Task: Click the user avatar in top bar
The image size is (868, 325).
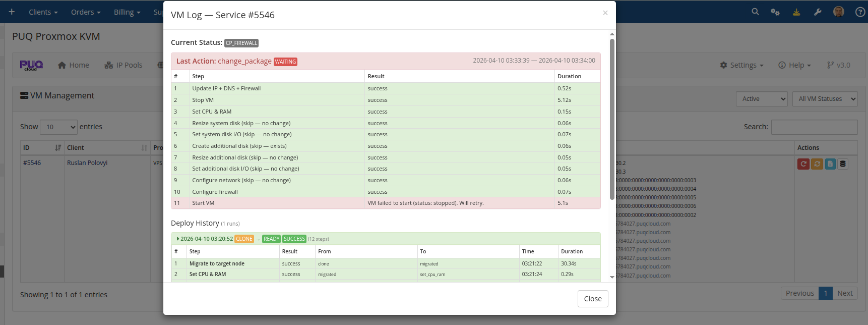Action: coord(839,12)
